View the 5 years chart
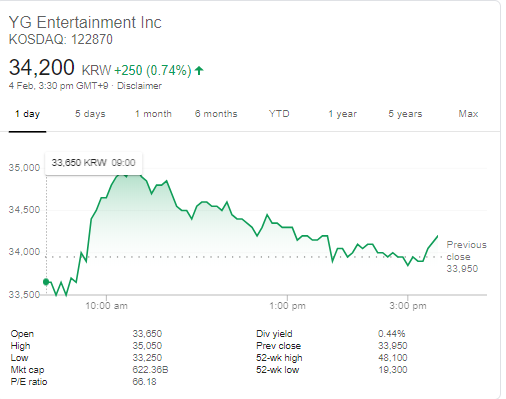Viewport: 506px width, 399px height. click(405, 114)
